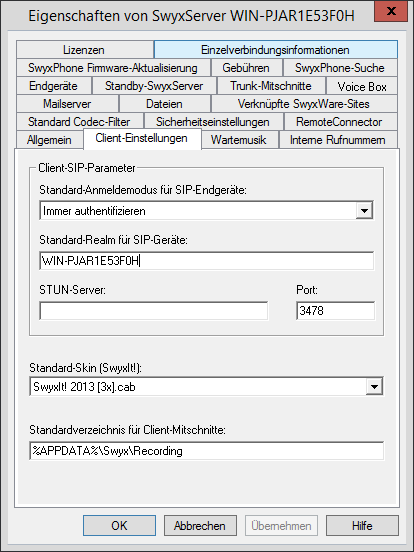Image resolution: width=414 pixels, height=552 pixels.
Task: Click into the STUN-Server field
Action: (x=153, y=311)
